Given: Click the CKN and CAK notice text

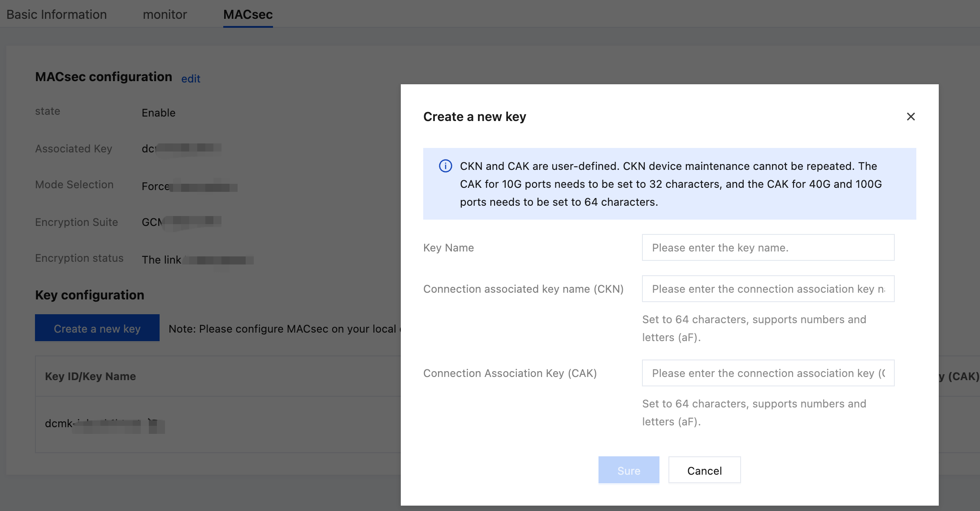Looking at the screenshot, I should pyautogui.click(x=670, y=184).
